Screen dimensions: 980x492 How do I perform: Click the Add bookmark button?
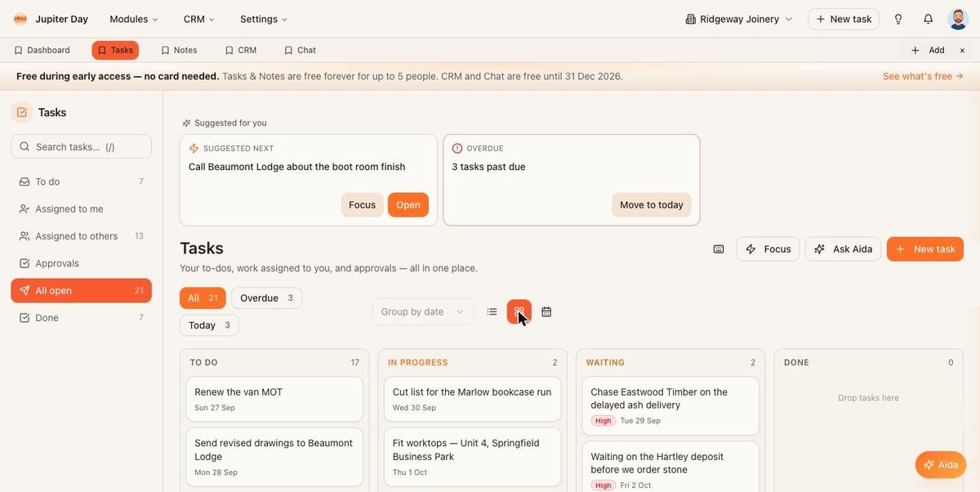(x=928, y=50)
